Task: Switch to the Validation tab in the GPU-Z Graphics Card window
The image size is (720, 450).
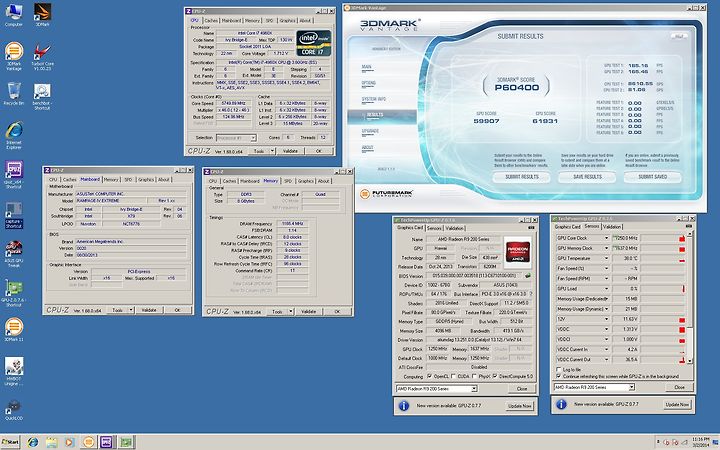Action: click(454, 228)
